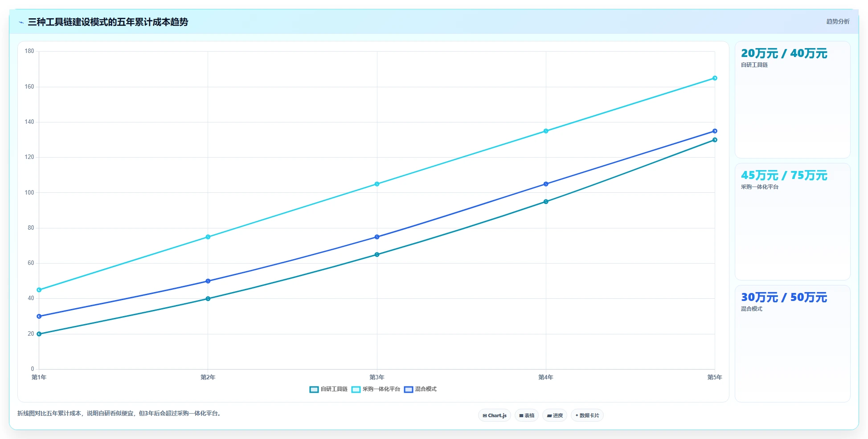Click the 180 y-axis tick label
This screenshot has height=439, width=868.
tap(29, 51)
